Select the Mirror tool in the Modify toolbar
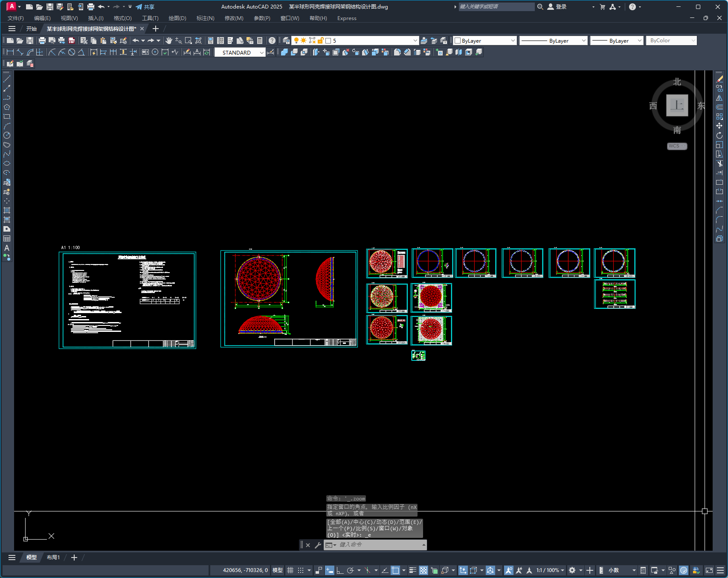728x578 pixels. pos(719,98)
